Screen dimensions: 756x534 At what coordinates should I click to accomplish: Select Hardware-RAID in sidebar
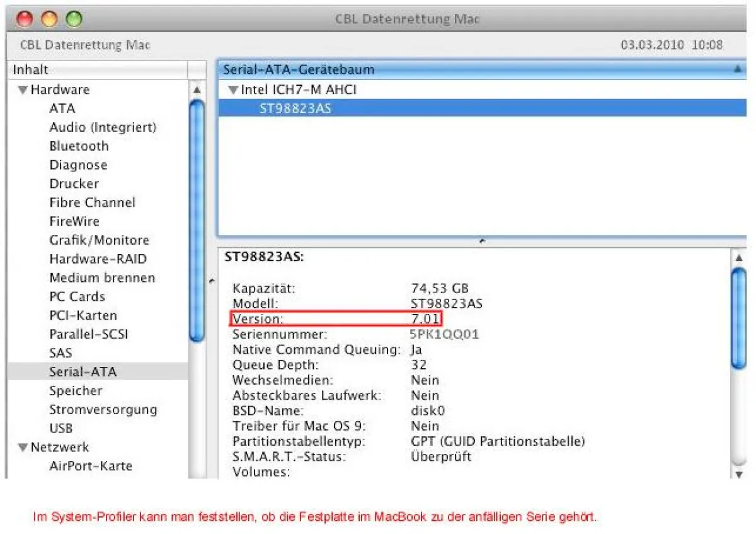tap(98, 258)
